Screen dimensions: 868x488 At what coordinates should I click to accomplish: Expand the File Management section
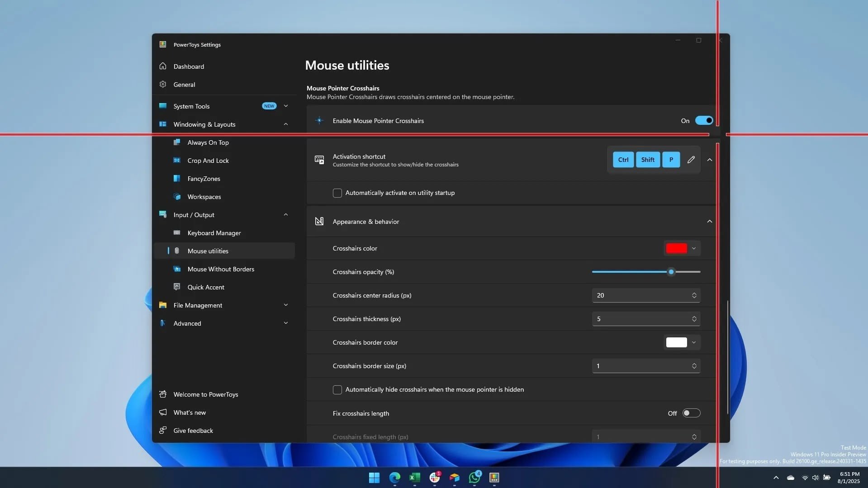coord(285,305)
